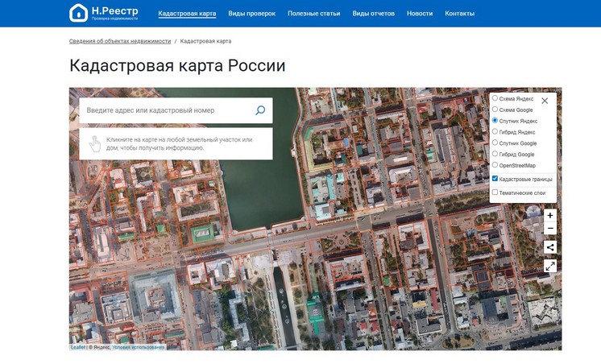
Task: Select the Схема Яндекс radio option
Action: pyautogui.click(x=495, y=98)
